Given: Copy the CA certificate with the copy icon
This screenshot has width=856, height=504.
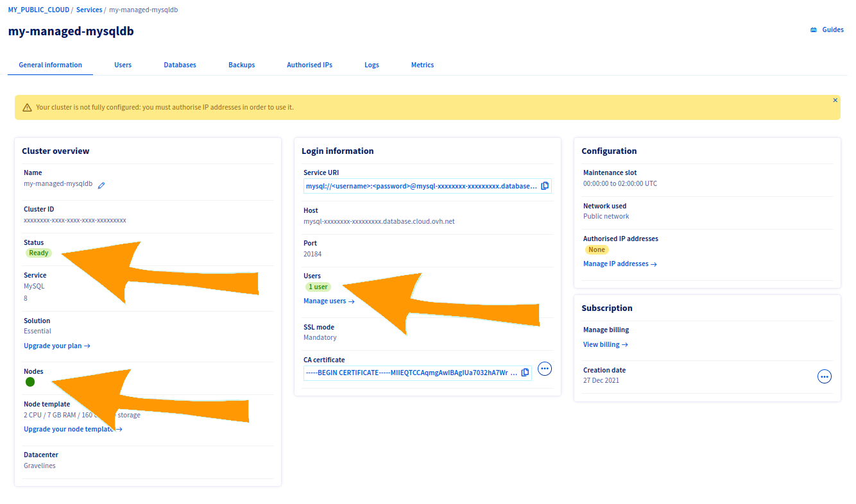Looking at the screenshot, I should 526,372.
